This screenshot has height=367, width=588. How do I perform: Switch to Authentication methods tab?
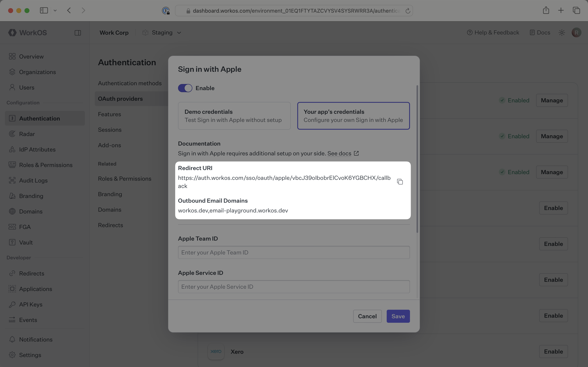[130, 83]
